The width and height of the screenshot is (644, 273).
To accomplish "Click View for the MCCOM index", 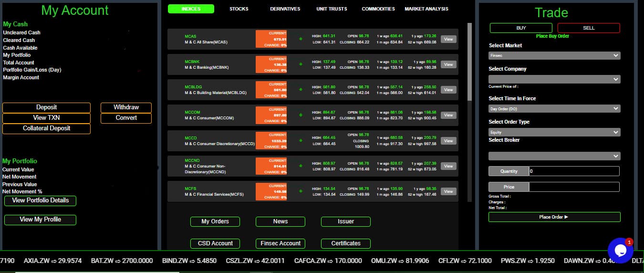I will tap(448, 115).
